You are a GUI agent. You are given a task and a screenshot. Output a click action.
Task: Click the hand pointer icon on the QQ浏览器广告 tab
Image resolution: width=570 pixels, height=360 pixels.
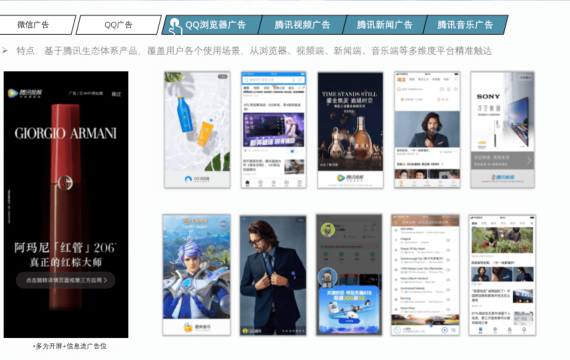pos(175,26)
